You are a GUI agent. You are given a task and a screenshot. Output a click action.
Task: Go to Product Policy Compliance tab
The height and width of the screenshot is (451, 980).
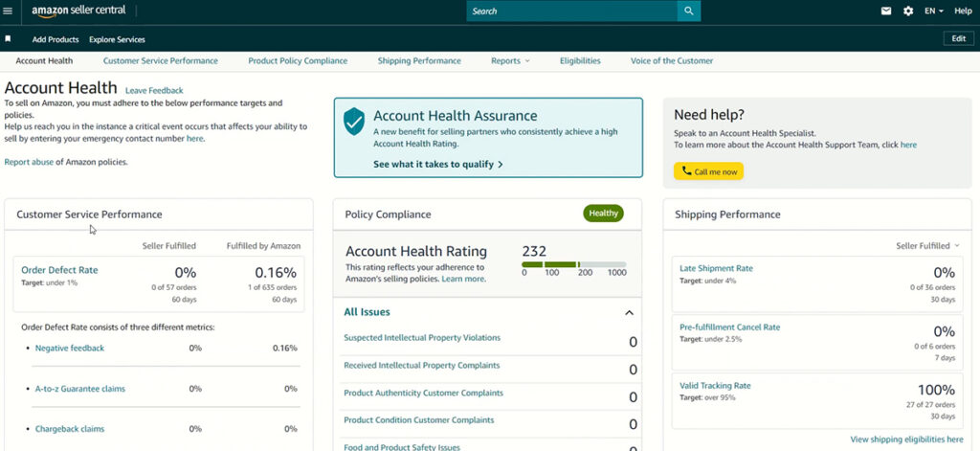298,60
